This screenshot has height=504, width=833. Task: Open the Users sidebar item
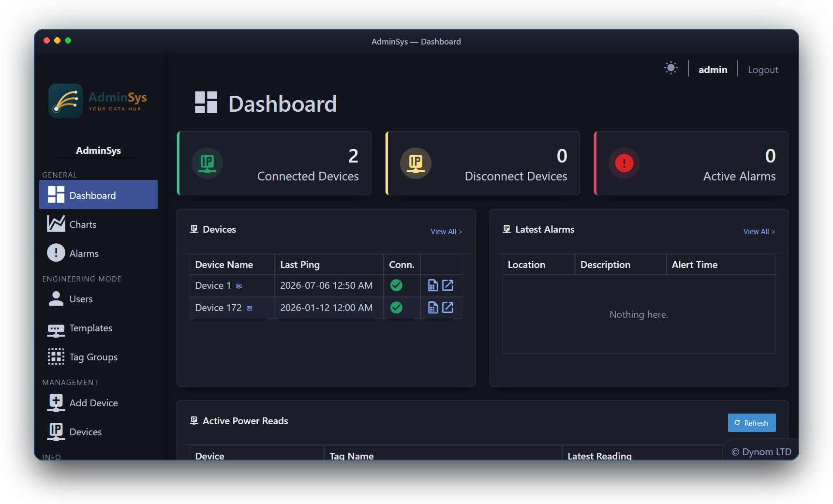[x=98, y=299]
